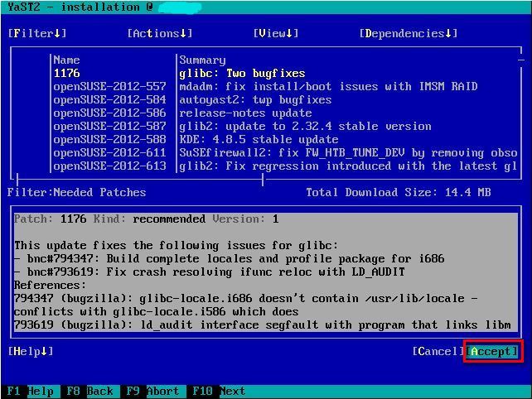
Task: Click 'glib2: update to 2.32.4' summary
Action: [305, 126]
